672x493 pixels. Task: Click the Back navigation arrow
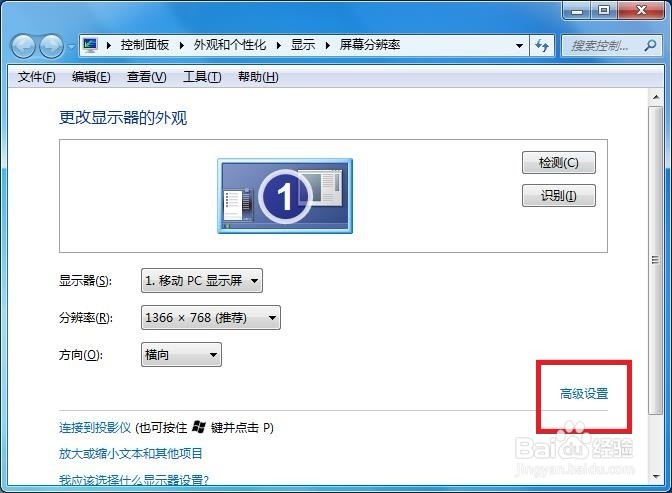tap(23, 46)
